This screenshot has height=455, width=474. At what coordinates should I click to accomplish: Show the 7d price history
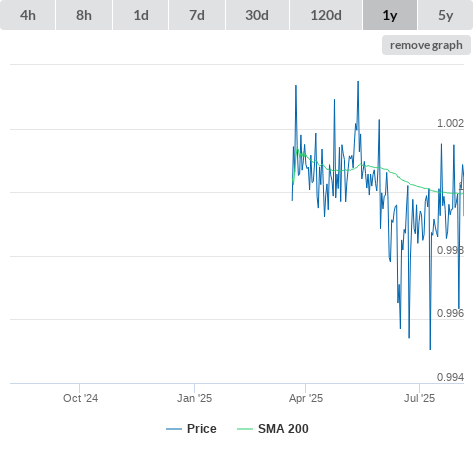197,15
